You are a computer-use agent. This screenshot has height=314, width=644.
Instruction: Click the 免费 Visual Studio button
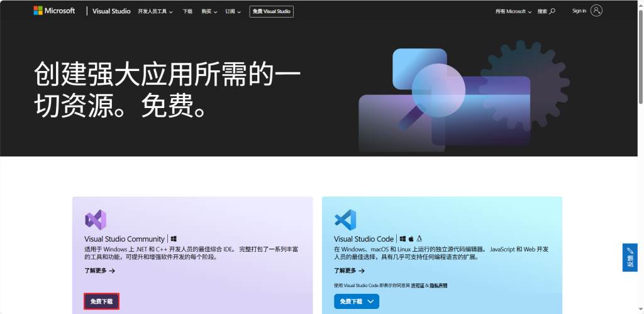click(272, 11)
